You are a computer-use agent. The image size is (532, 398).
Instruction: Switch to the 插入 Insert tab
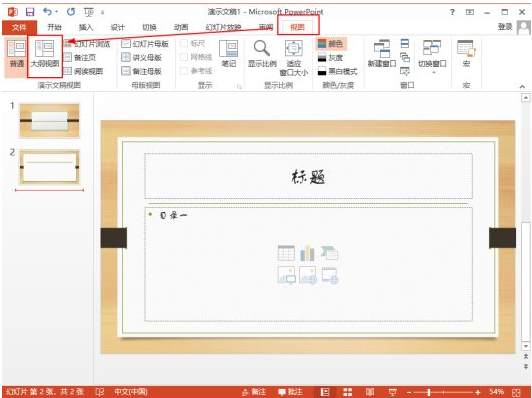coord(86,27)
